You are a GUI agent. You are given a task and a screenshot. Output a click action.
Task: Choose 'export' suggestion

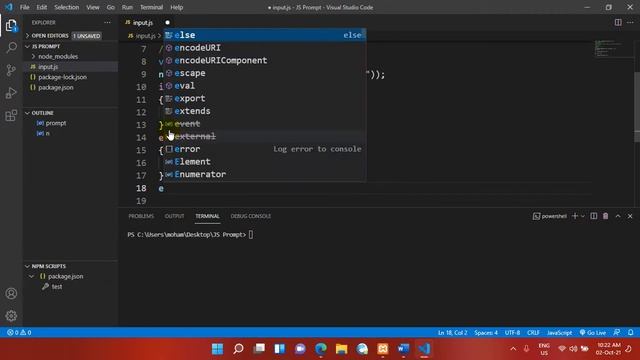pos(264,98)
